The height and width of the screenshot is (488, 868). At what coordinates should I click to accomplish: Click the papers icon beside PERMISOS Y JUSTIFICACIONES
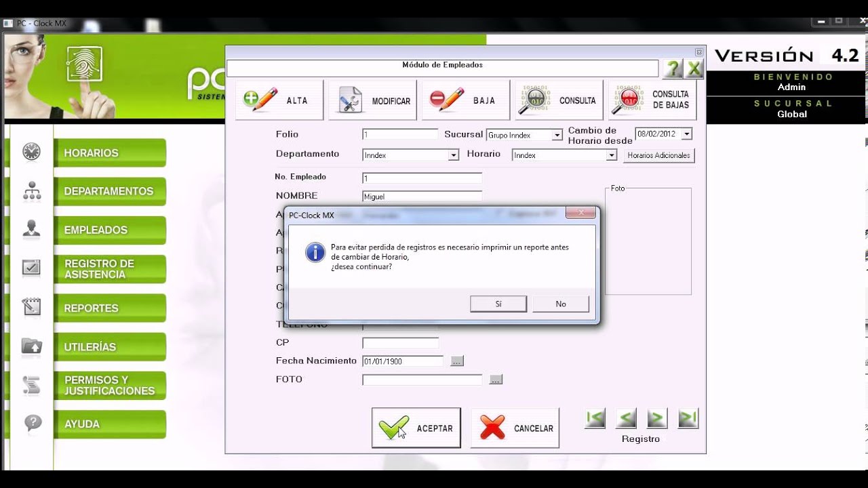coord(31,385)
